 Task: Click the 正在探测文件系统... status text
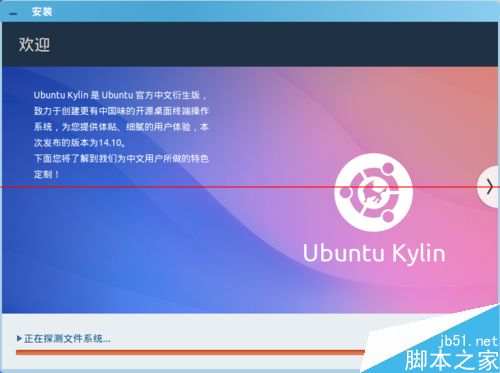67,339
